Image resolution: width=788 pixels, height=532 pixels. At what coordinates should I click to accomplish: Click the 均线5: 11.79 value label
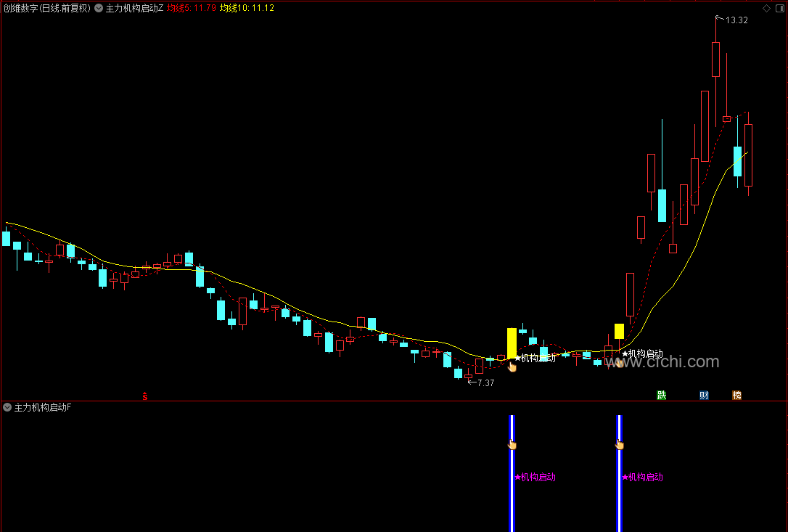pyautogui.click(x=192, y=8)
